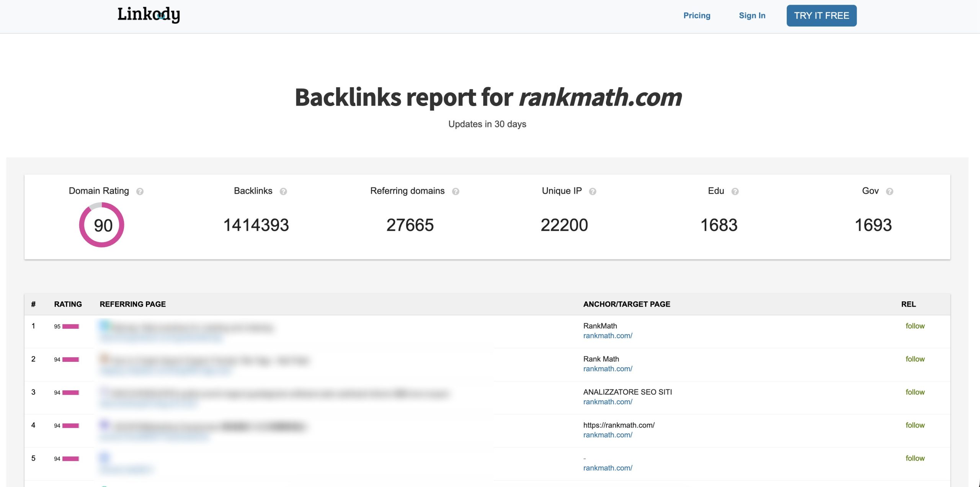The height and width of the screenshot is (487, 980).
Task: Open rankmath.com/ link under https://rankmath.com/ anchor
Action: (608, 435)
